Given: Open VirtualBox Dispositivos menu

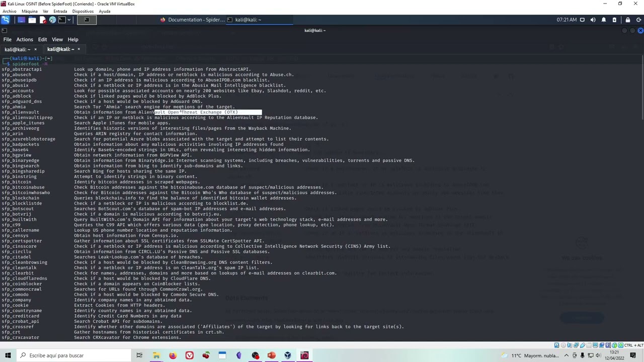Looking at the screenshot, I should [x=83, y=11].
